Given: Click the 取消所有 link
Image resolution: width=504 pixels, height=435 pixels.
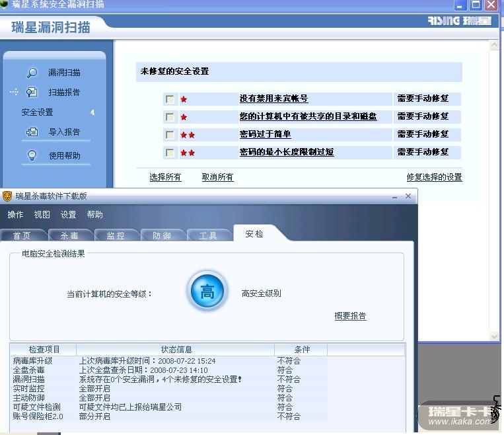Looking at the screenshot, I should click(217, 177).
